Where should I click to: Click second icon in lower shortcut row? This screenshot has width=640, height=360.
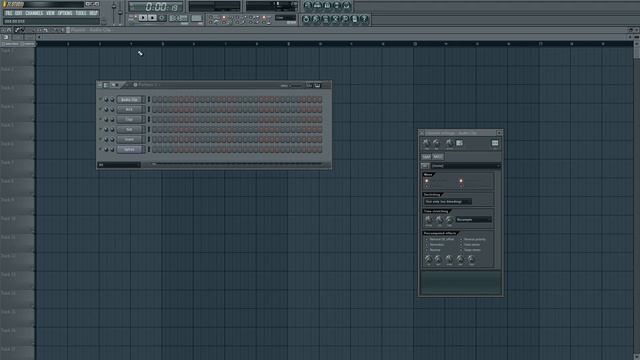(x=316, y=19)
